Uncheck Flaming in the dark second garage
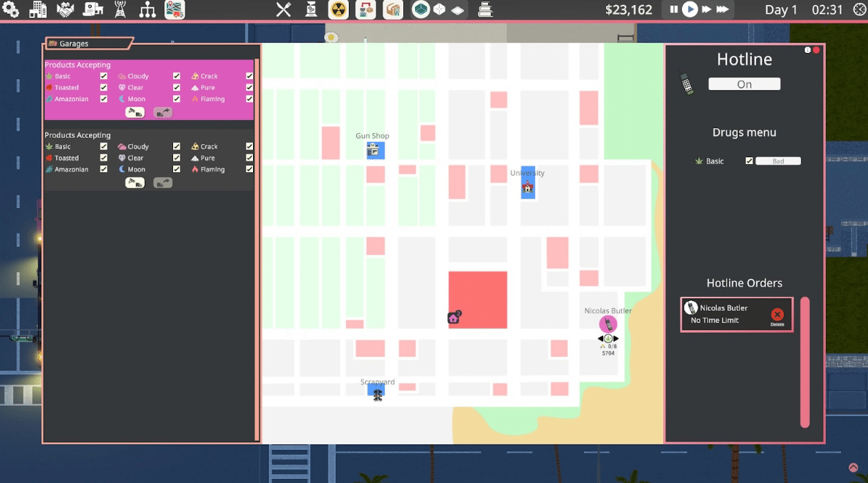 coord(250,169)
